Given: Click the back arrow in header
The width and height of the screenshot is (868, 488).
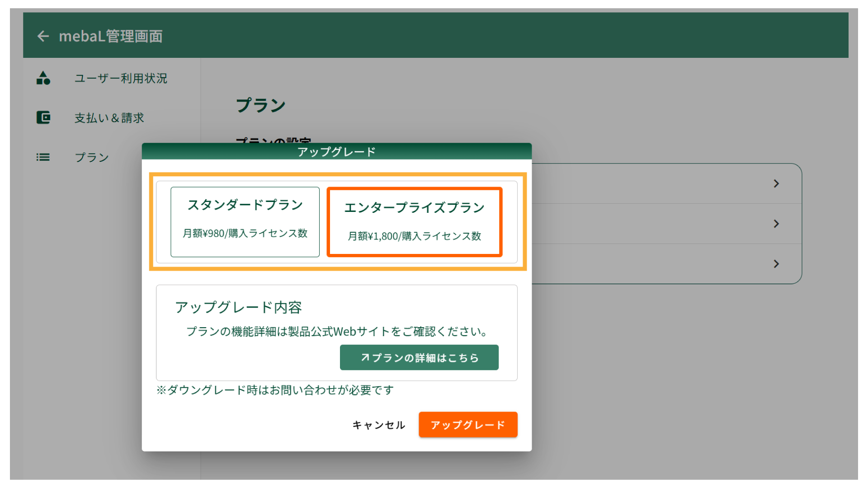Looking at the screenshot, I should click(43, 36).
